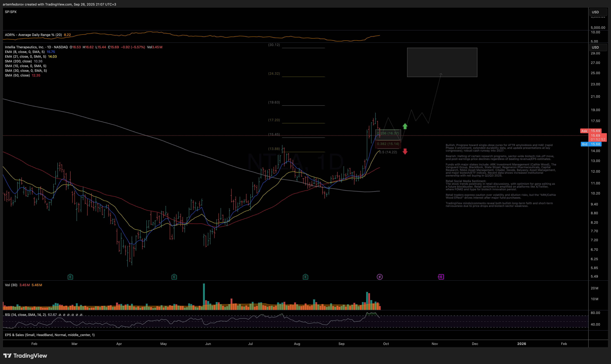Click the 29.00 price axis label

(595, 53)
